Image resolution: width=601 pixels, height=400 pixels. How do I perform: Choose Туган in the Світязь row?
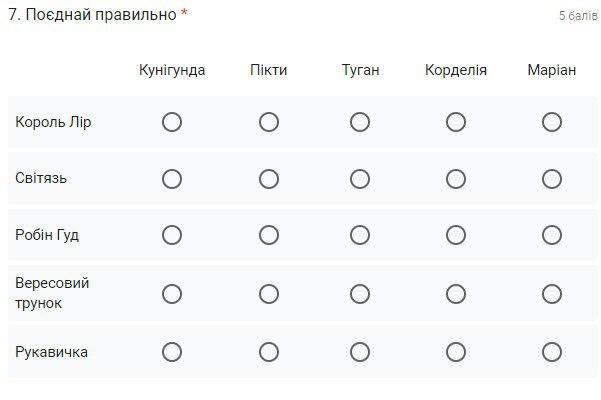coord(360,179)
